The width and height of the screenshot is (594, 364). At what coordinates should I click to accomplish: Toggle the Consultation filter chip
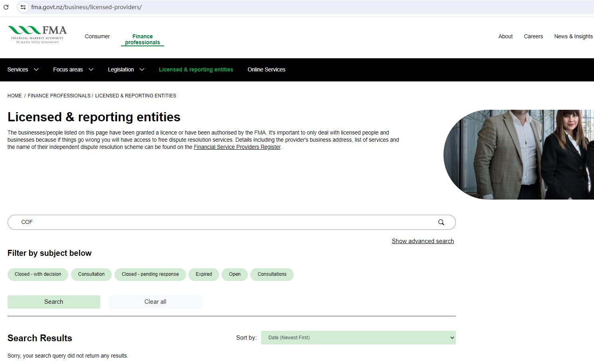(x=91, y=274)
